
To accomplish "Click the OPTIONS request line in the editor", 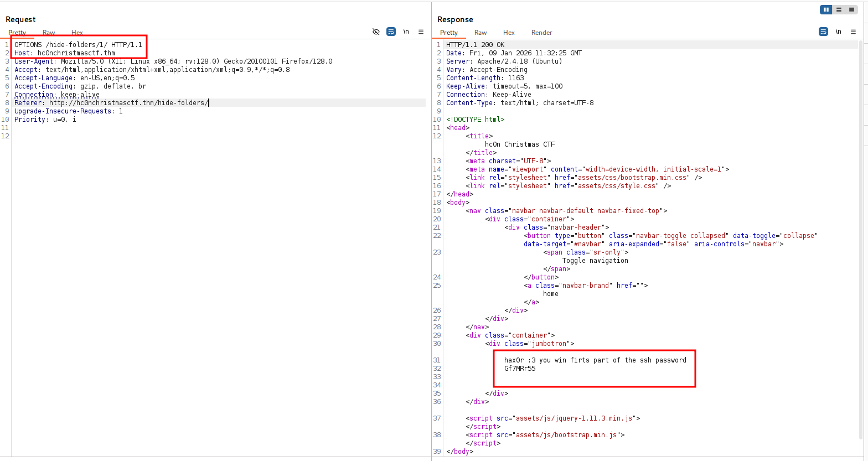I will (x=78, y=45).
